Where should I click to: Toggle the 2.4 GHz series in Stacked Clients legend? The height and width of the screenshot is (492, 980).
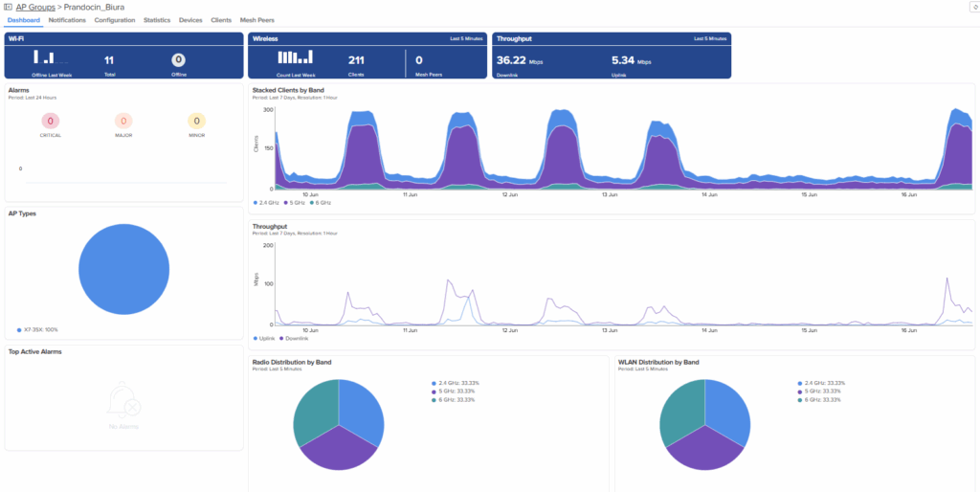(x=268, y=203)
